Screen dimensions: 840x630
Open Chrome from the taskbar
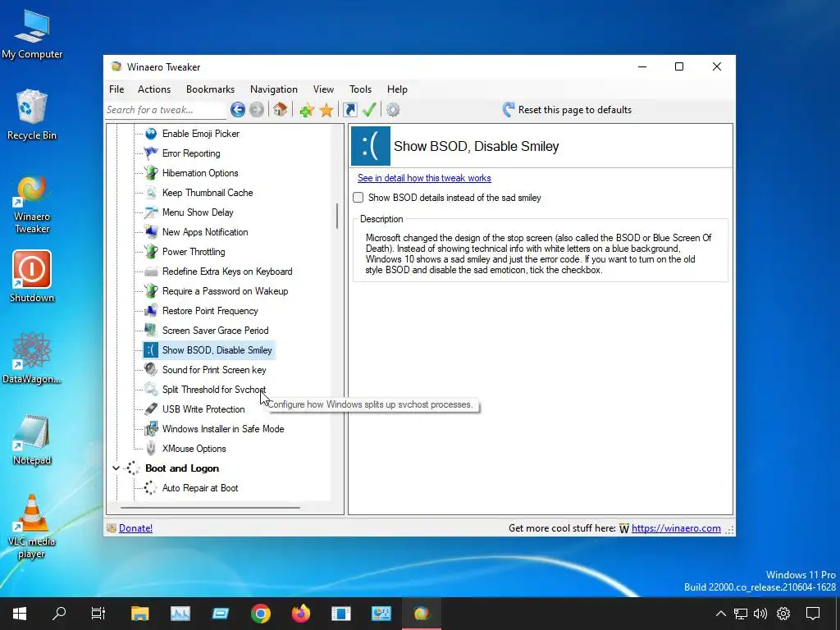tap(260, 614)
